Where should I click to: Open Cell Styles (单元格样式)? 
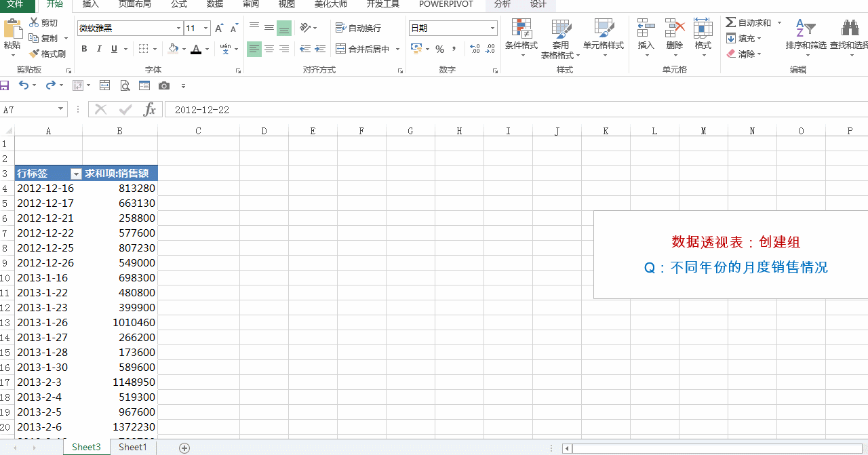(x=604, y=38)
